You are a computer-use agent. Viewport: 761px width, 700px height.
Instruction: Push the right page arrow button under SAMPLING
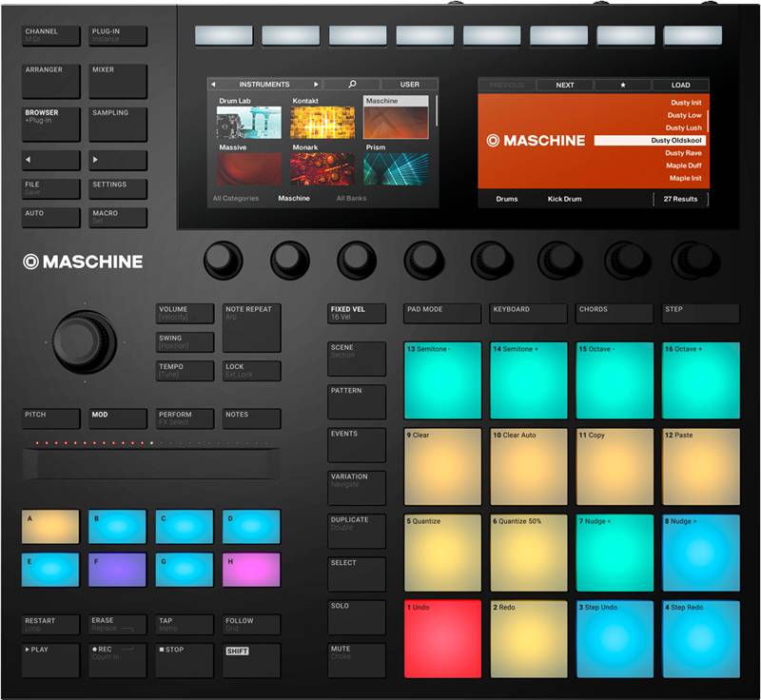(118, 160)
